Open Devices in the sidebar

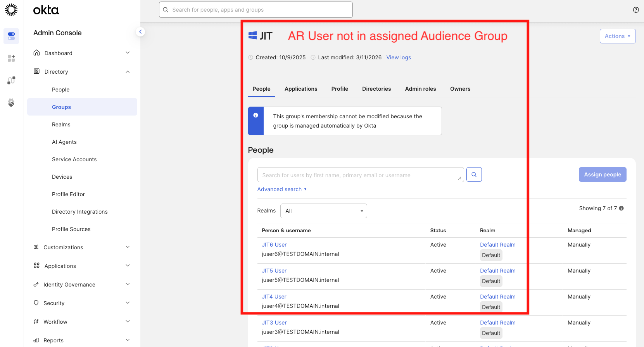[62, 177]
